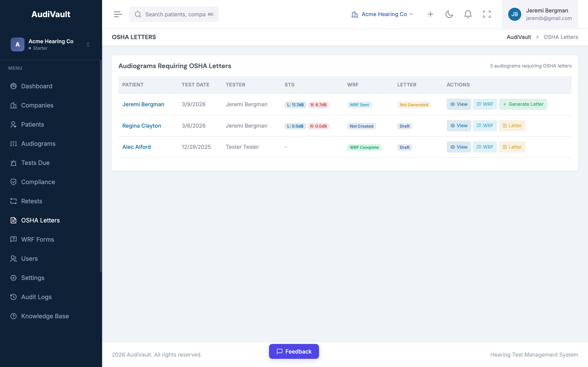This screenshot has width=588, height=367.
Task: Open the WRF button for Regina Clayton
Action: 485,126
